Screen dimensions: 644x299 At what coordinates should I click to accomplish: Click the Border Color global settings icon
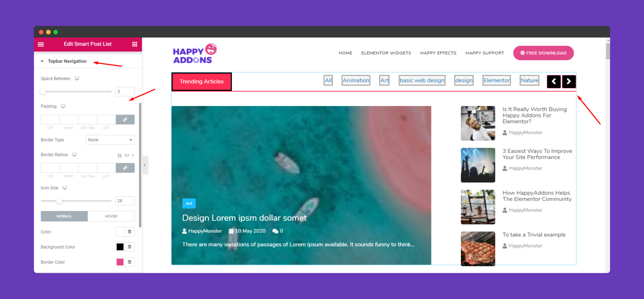(130, 262)
